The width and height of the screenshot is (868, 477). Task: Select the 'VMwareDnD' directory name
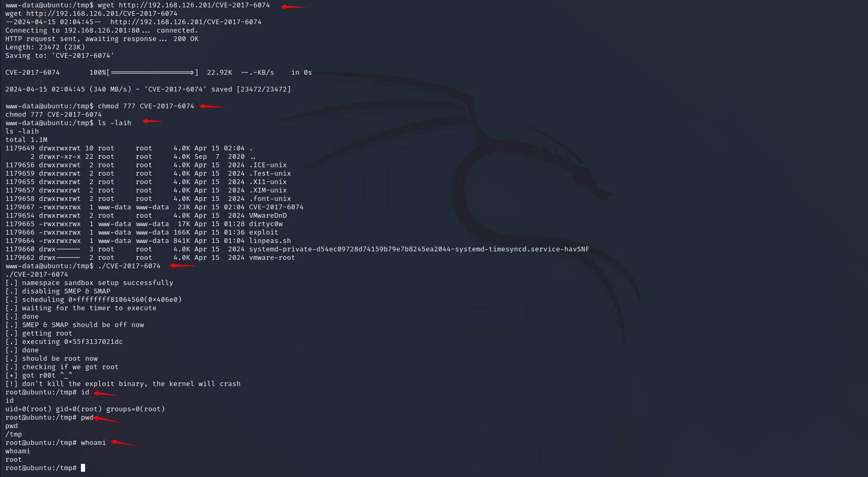point(268,216)
